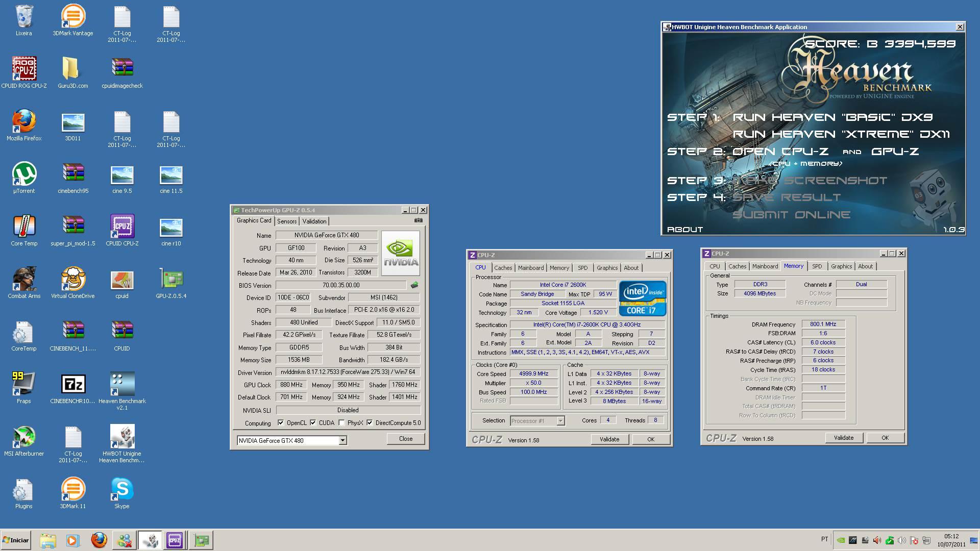The width and height of the screenshot is (980, 551).
Task: Open Windows Media Player taskbar icon
Action: point(72,540)
